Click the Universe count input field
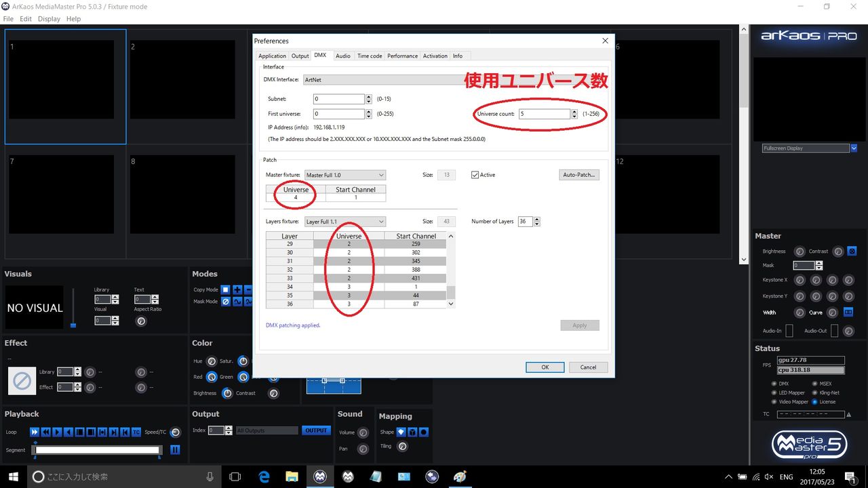868x488 pixels. tap(544, 114)
